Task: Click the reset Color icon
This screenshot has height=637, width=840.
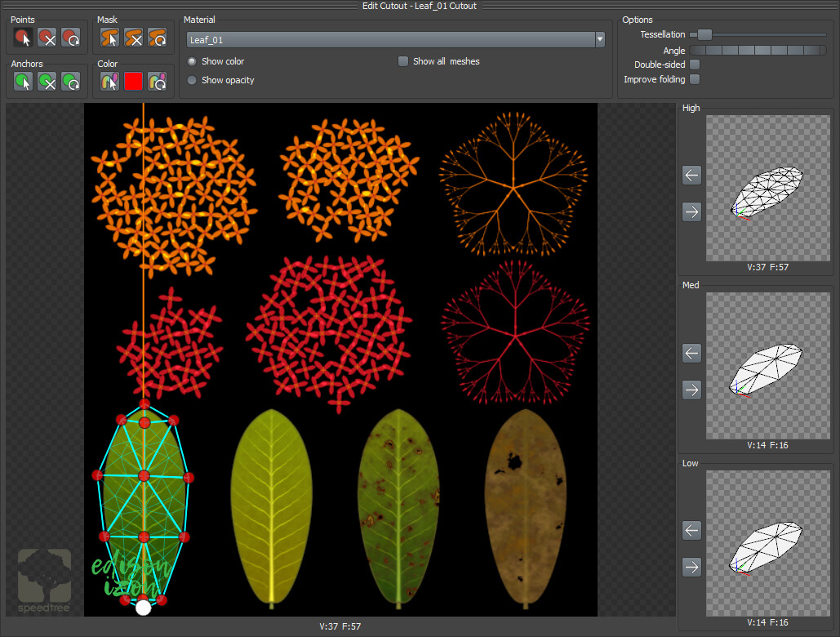Action: 155,81
